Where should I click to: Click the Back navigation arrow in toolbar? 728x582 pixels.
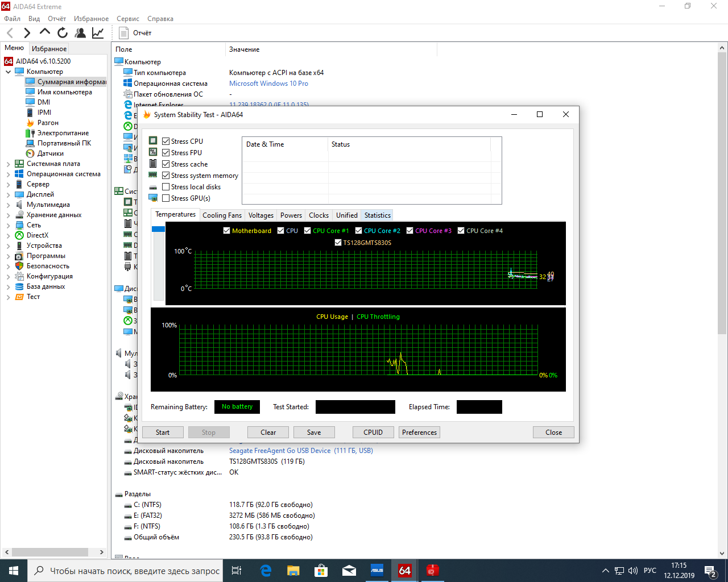[10, 33]
